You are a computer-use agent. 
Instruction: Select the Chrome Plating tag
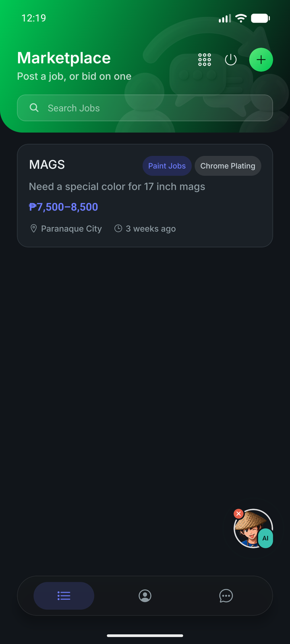click(228, 166)
